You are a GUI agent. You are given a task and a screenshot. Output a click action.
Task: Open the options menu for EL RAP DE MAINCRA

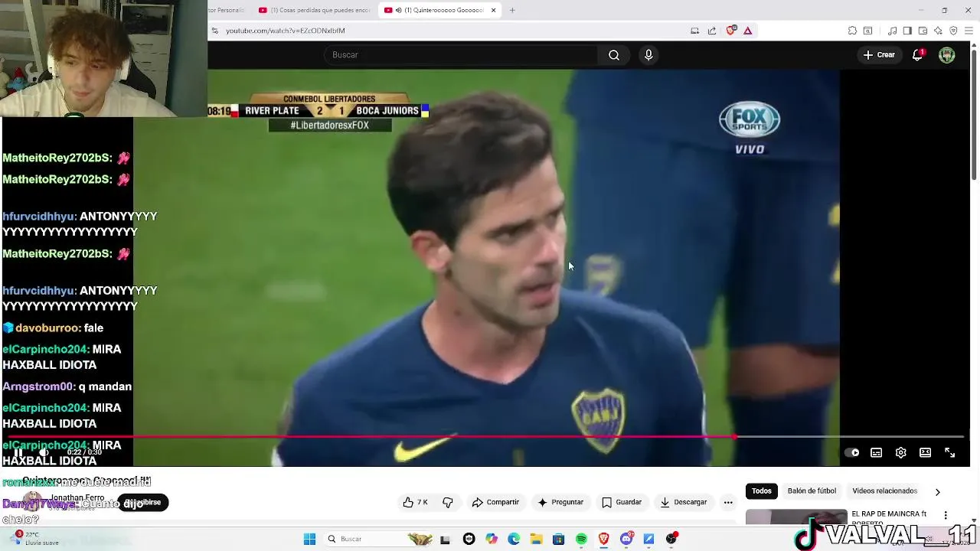pos(946,515)
